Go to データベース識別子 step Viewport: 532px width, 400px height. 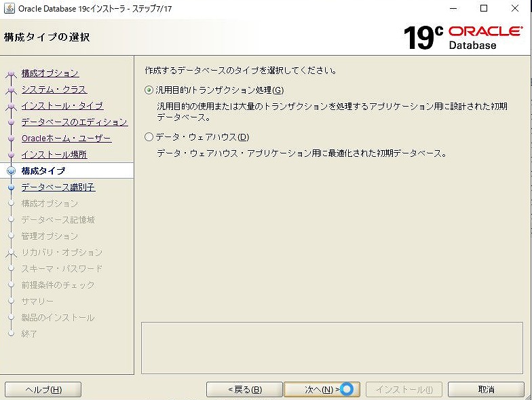pos(58,187)
